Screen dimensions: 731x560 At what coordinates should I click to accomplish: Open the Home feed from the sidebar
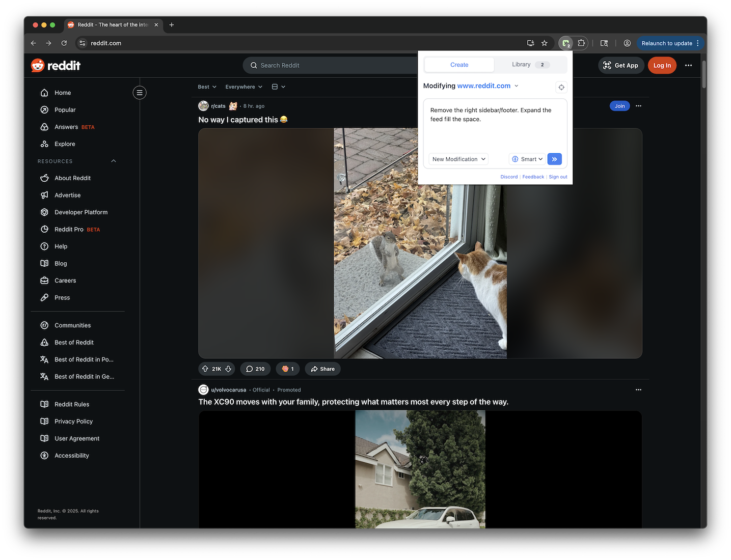point(62,93)
